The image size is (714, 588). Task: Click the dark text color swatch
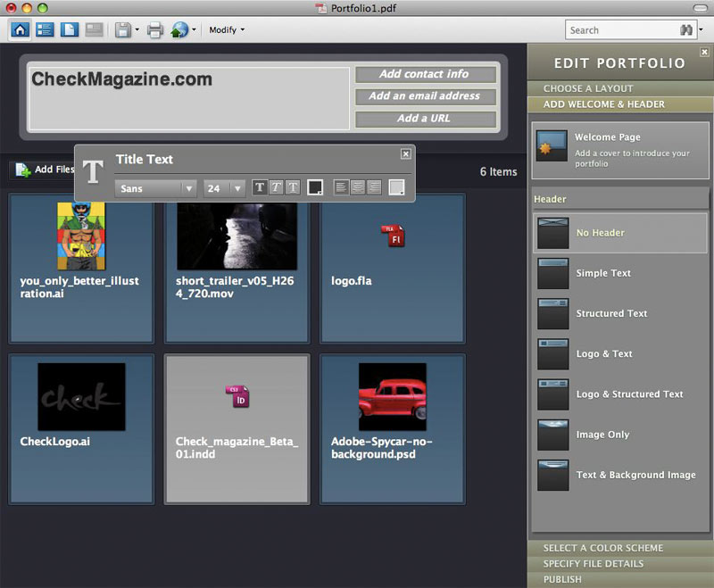pyautogui.click(x=314, y=187)
